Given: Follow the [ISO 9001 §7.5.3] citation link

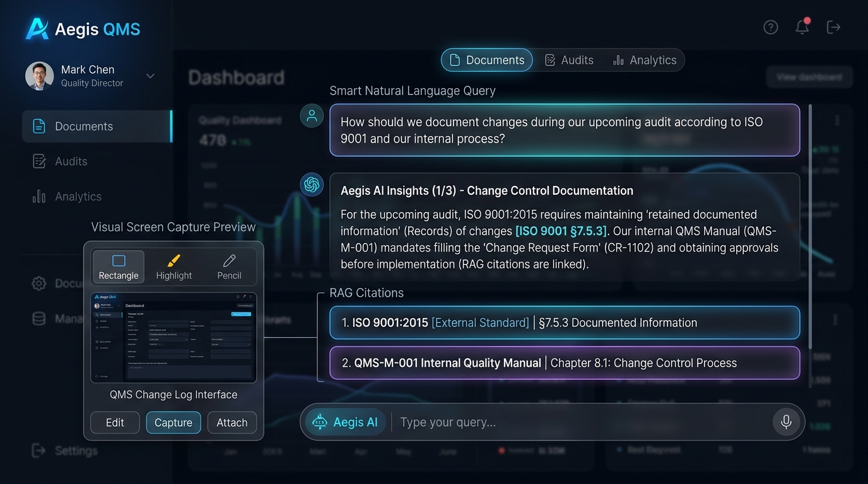Looking at the screenshot, I should pyautogui.click(x=561, y=231).
